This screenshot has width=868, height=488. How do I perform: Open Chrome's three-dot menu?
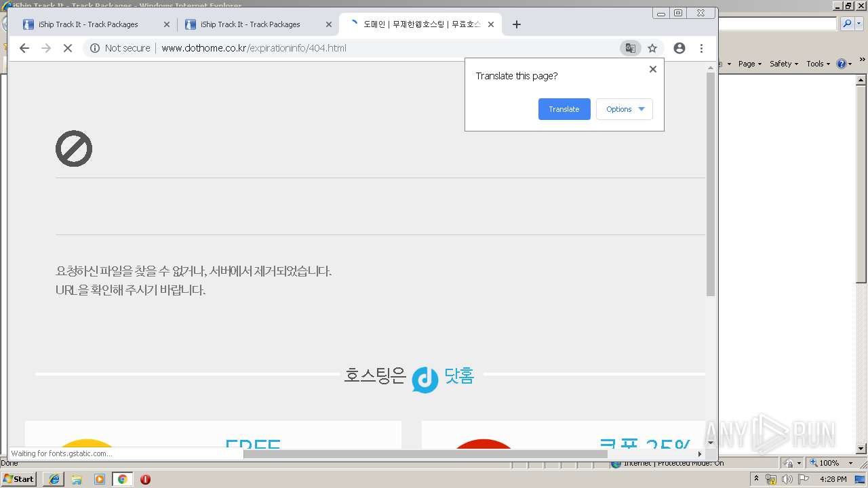[701, 48]
